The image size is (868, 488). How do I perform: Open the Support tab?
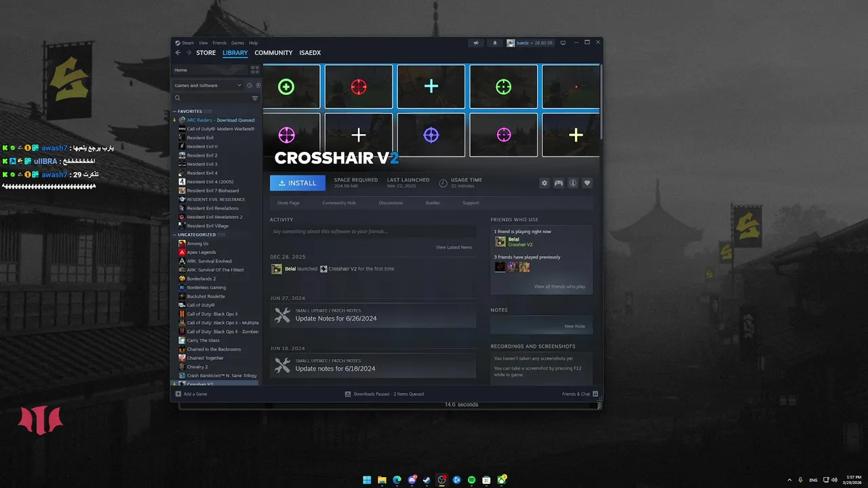[471, 203]
